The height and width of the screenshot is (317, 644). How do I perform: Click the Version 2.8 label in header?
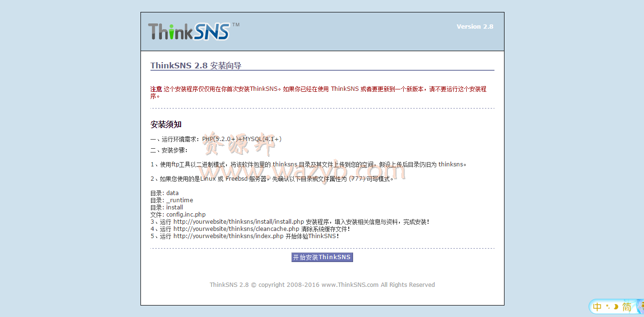click(x=475, y=27)
